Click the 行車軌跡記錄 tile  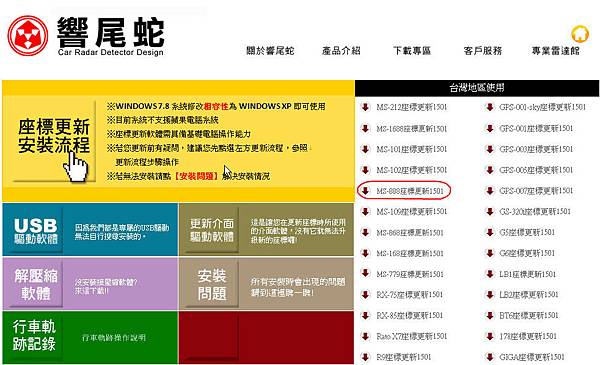90,337
